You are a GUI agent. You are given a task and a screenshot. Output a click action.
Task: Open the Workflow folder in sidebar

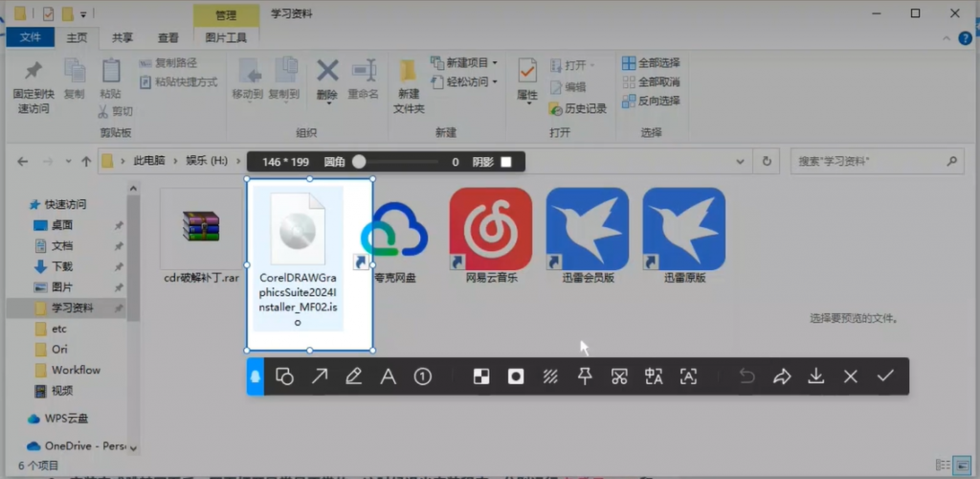pos(76,370)
